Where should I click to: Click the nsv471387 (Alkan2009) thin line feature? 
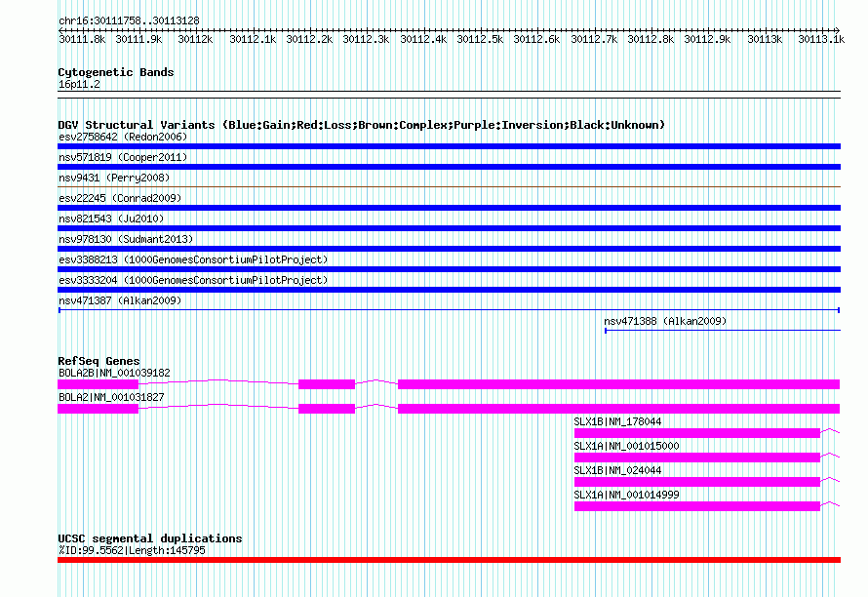[449, 310]
